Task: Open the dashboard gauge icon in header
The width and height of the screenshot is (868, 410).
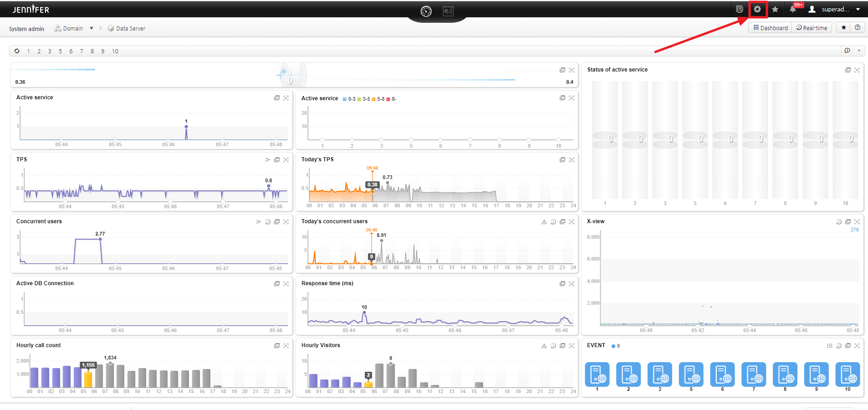Action: click(x=426, y=11)
